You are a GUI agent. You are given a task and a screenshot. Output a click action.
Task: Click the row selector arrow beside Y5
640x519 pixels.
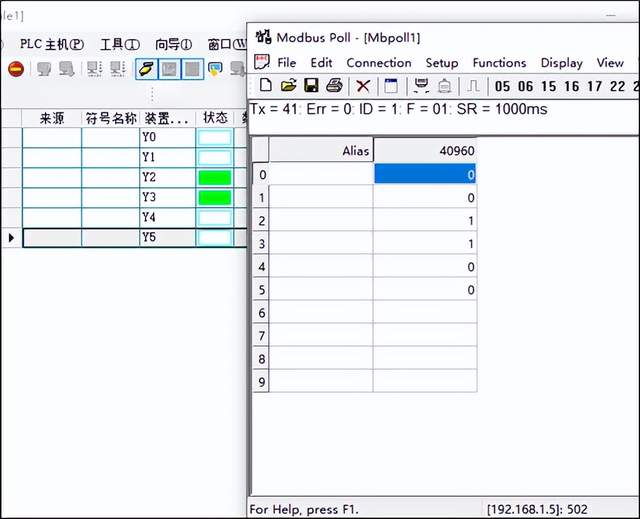(11, 237)
